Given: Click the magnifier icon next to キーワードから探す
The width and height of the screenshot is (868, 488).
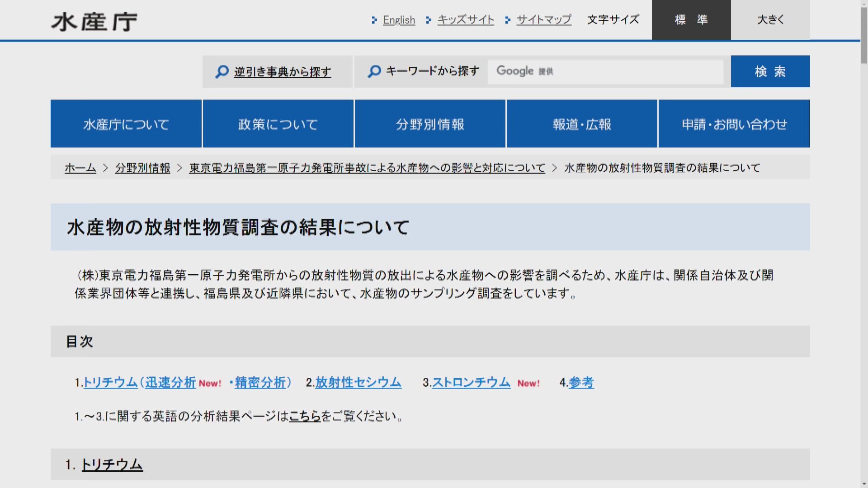Looking at the screenshot, I should (x=374, y=71).
